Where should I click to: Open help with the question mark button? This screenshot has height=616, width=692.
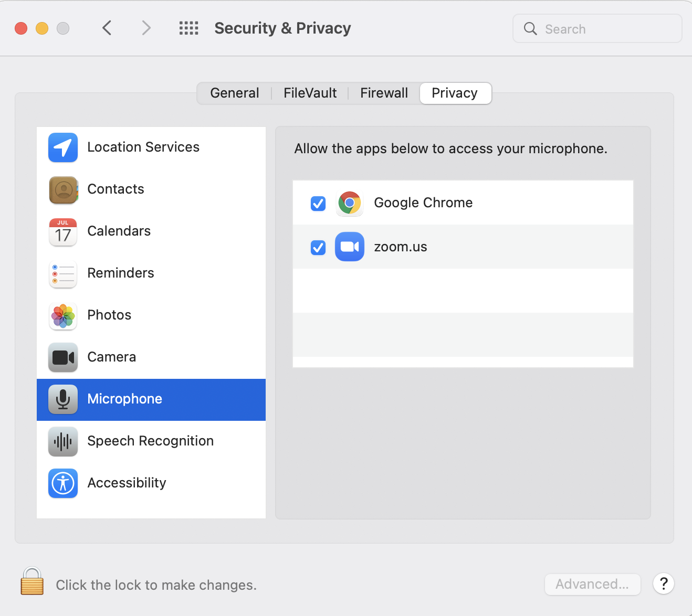tap(664, 583)
